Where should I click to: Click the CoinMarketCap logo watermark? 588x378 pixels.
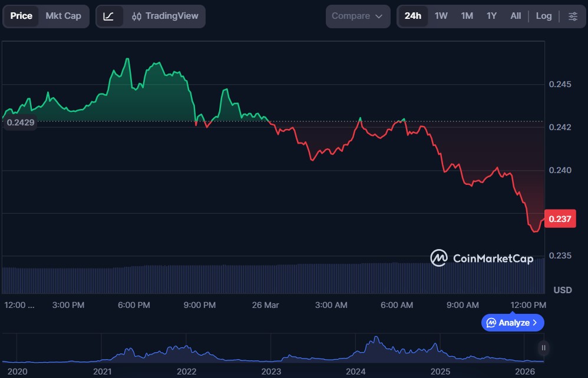482,258
